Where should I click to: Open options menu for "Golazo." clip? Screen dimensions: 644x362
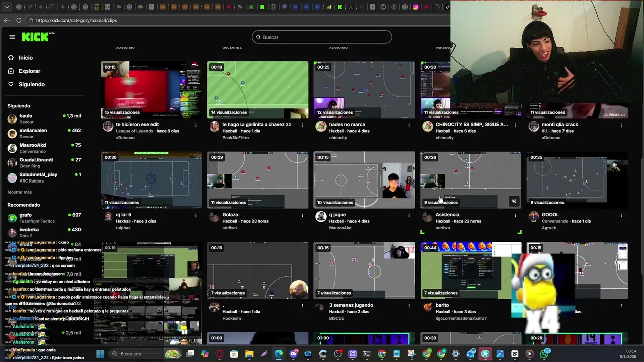tap(302, 215)
